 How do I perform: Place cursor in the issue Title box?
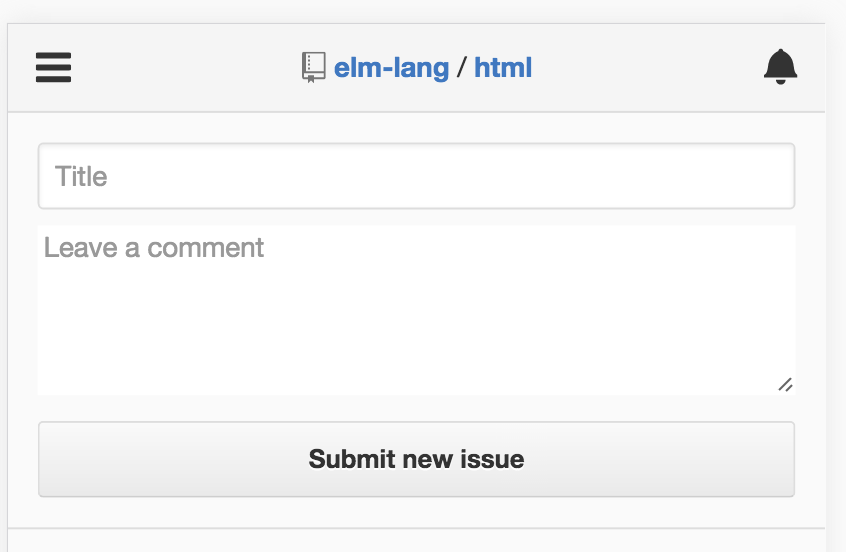coord(417,176)
